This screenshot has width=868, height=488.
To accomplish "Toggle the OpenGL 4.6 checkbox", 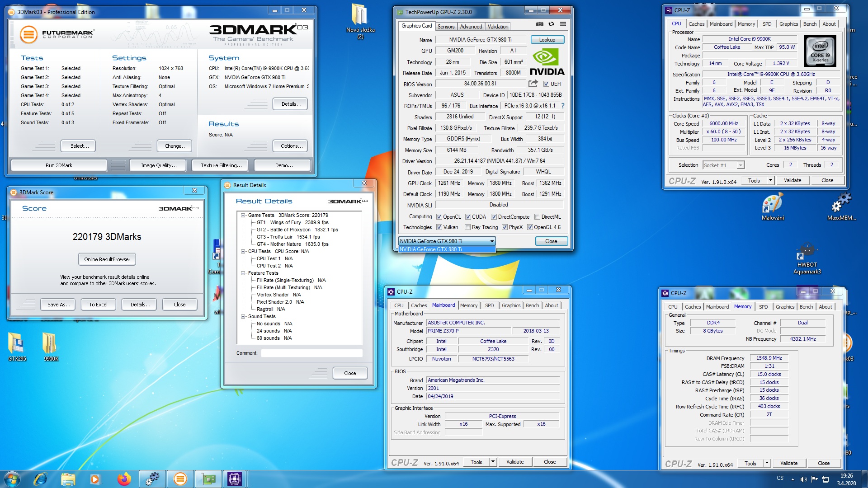I will pos(530,227).
